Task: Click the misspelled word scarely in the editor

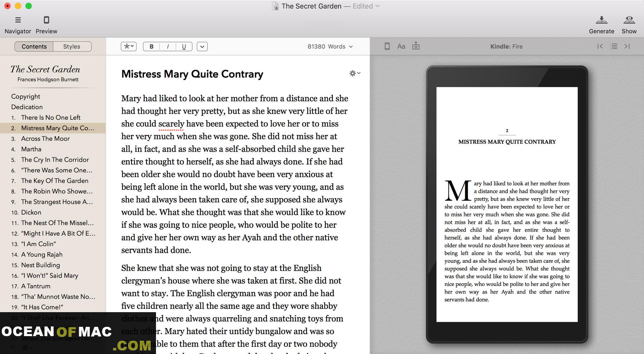Action: tap(171, 124)
